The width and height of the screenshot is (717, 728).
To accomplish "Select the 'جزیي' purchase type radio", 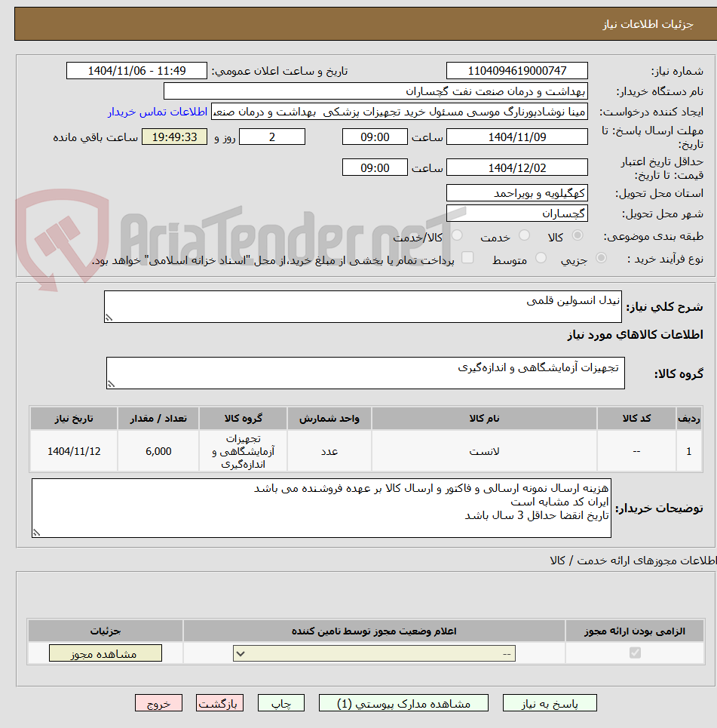I will point(601,258).
